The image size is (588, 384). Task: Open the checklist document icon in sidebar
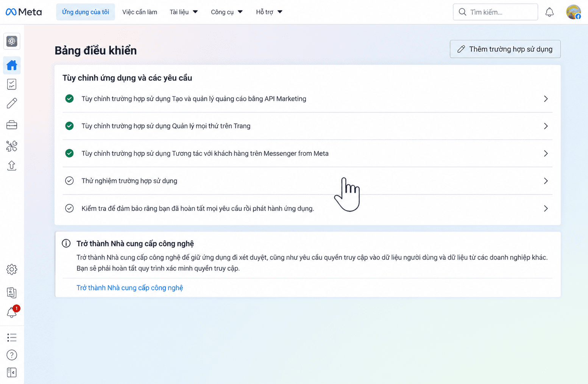point(12,84)
